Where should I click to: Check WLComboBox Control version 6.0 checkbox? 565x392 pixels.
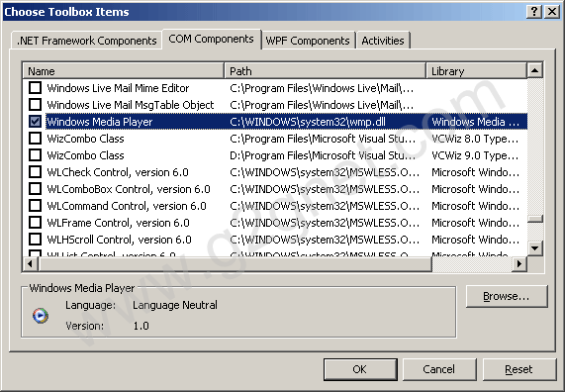(35, 189)
